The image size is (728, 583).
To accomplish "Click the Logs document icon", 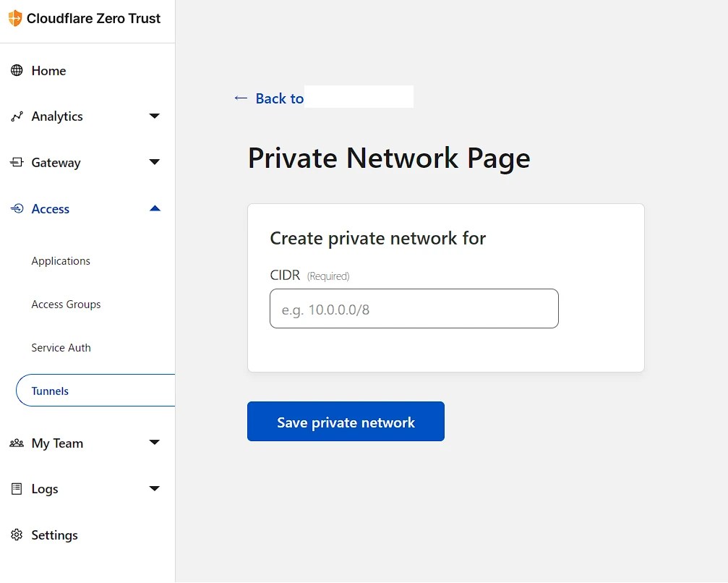I will click(15, 488).
